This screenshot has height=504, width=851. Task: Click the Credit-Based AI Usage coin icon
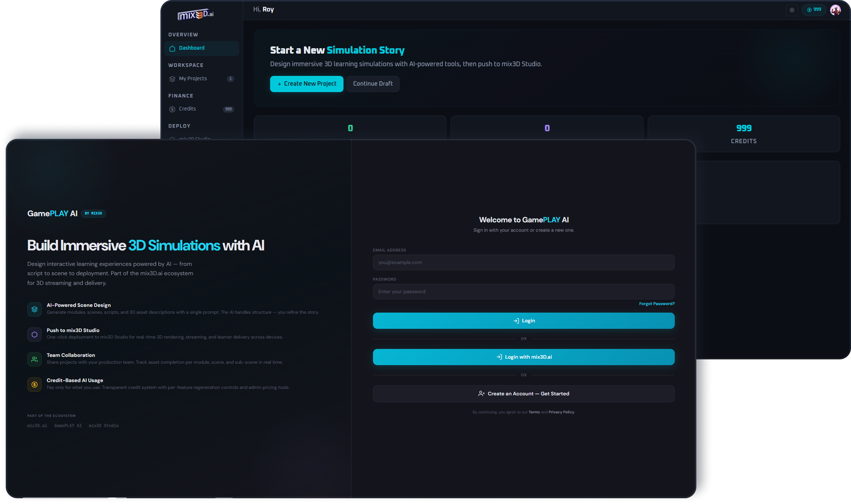[35, 384]
